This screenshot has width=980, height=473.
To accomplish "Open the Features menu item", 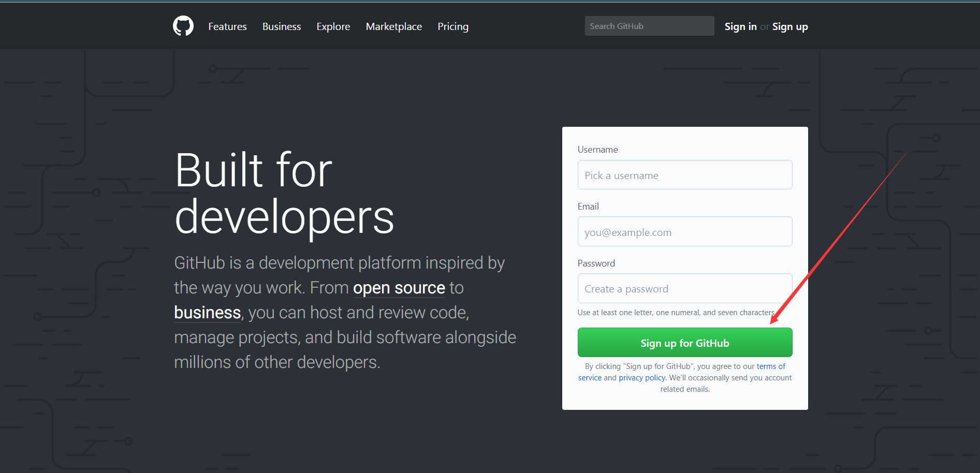I will coord(227,26).
